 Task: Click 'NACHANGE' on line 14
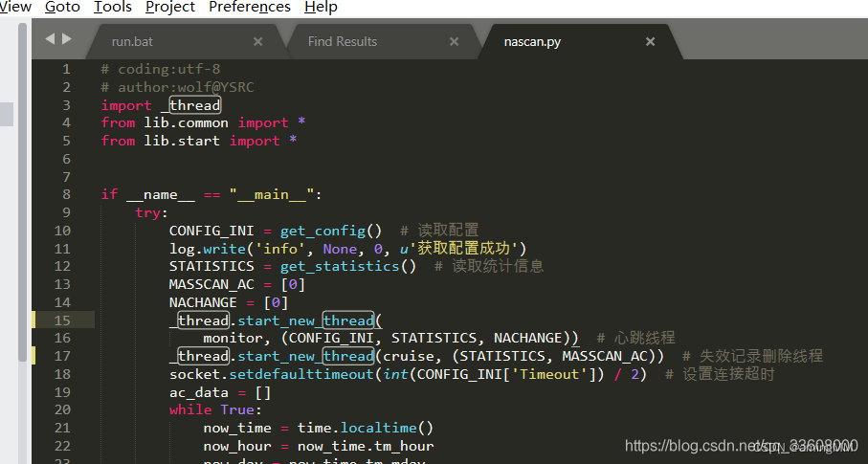coord(203,302)
